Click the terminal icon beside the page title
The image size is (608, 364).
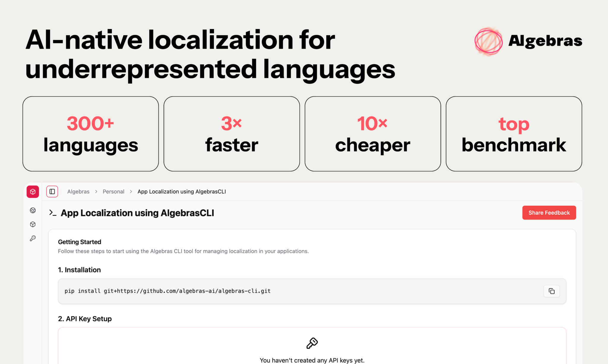[53, 213]
